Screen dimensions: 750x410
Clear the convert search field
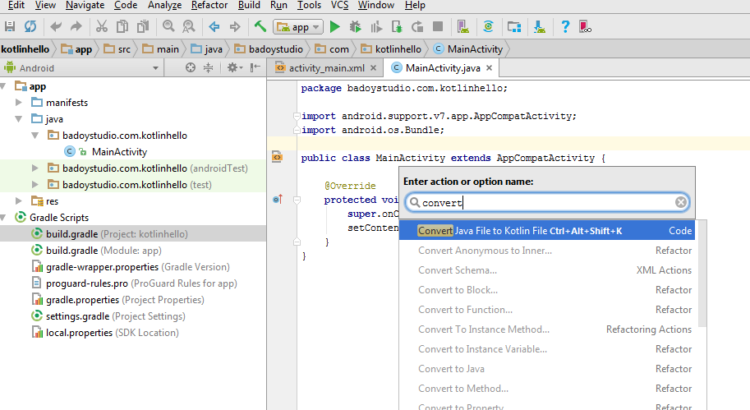point(681,202)
